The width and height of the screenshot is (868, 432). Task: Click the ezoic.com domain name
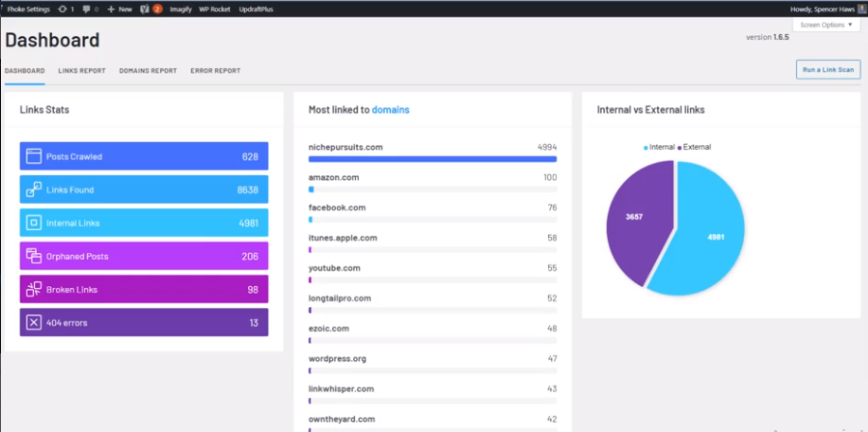tap(328, 329)
